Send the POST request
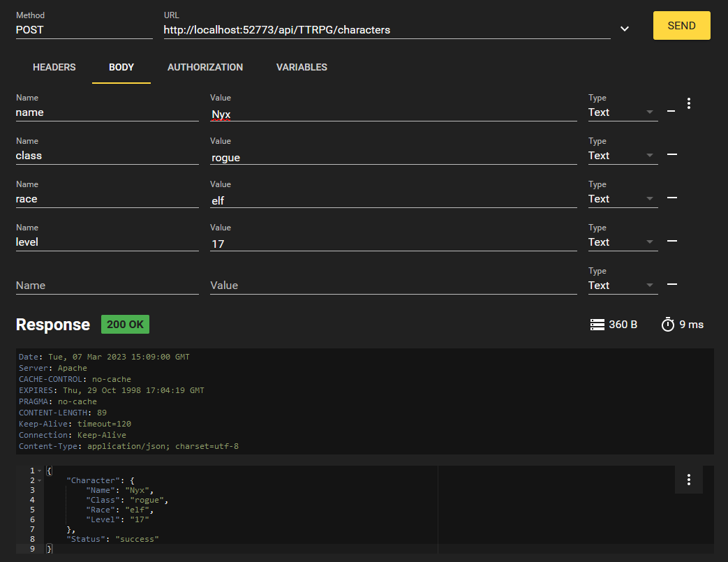Viewport: 728px width, 562px height. 681,26
